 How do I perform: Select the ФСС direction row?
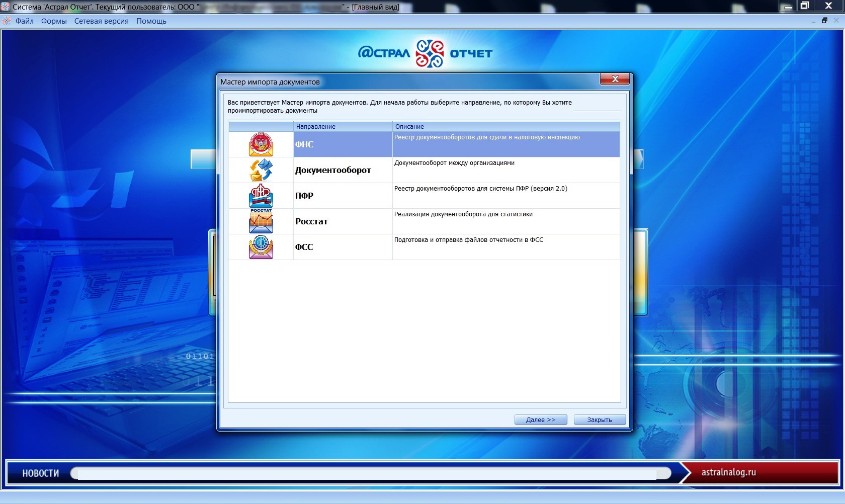point(424,247)
